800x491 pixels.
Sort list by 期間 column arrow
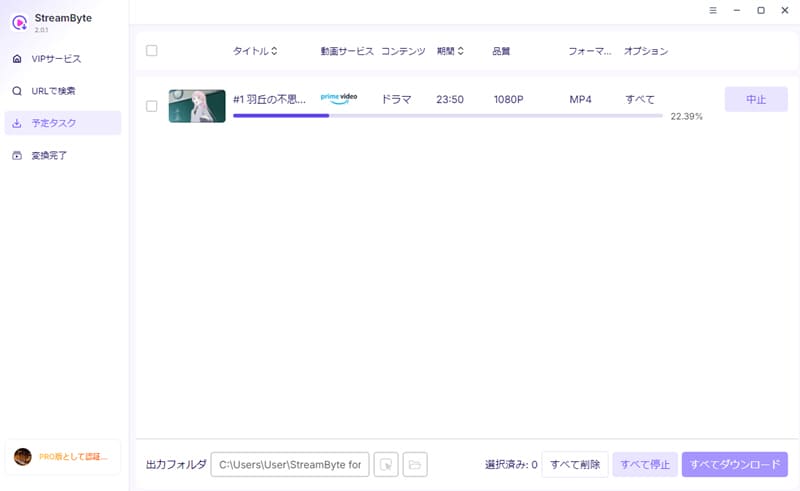(460, 51)
